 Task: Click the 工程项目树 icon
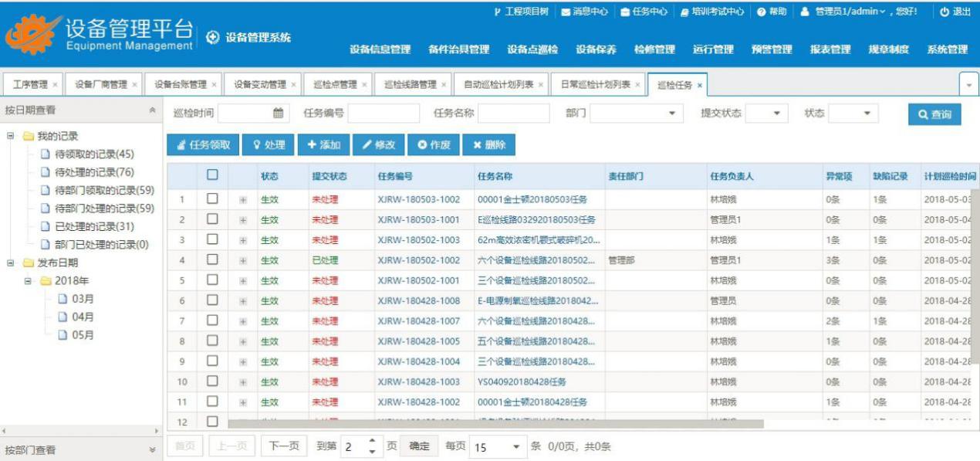(498, 12)
